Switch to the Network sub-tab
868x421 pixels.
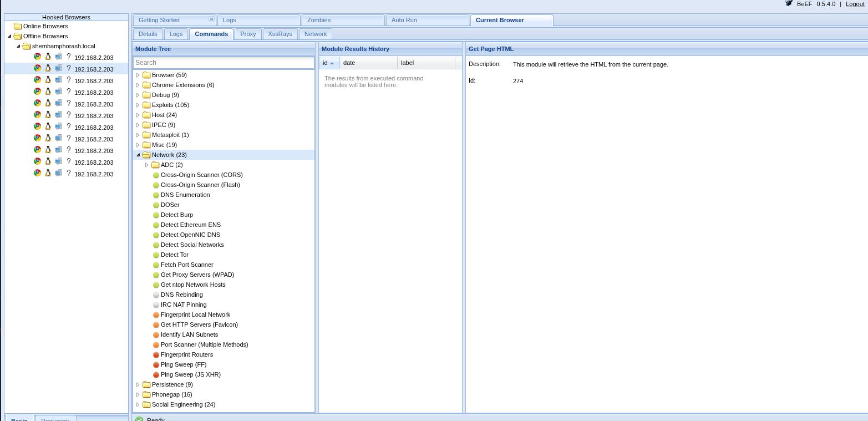(x=316, y=34)
